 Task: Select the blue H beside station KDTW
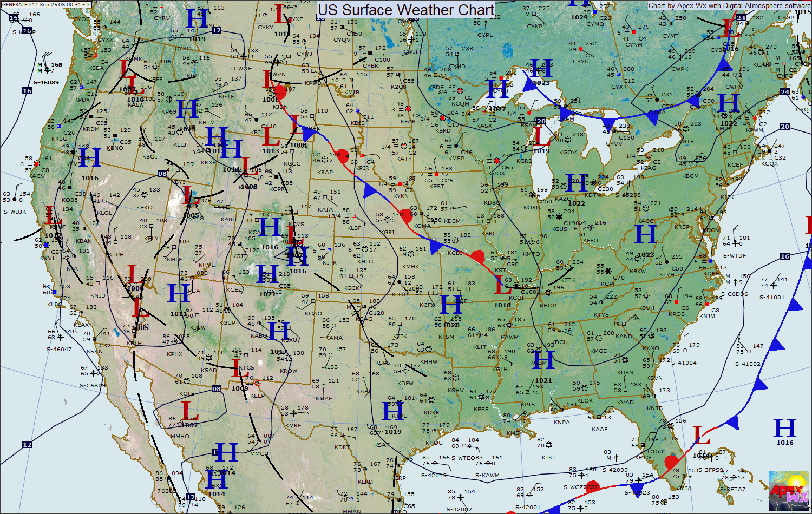[577, 184]
